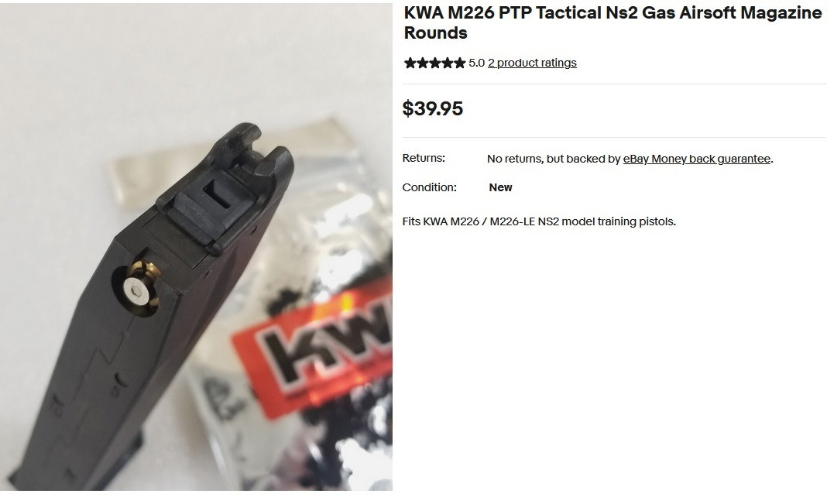
Task: Click the first star of the rating
Action: point(410,63)
